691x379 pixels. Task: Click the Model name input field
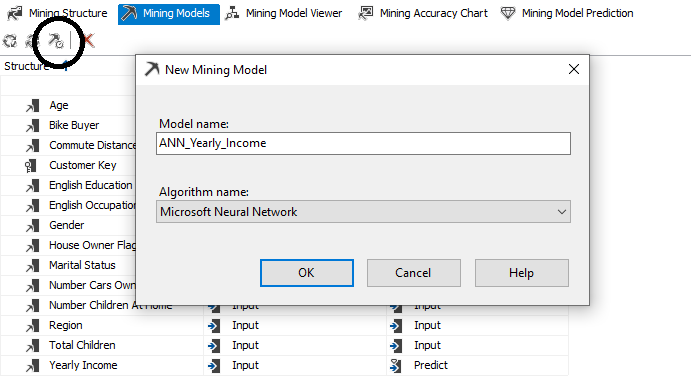click(x=363, y=143)
